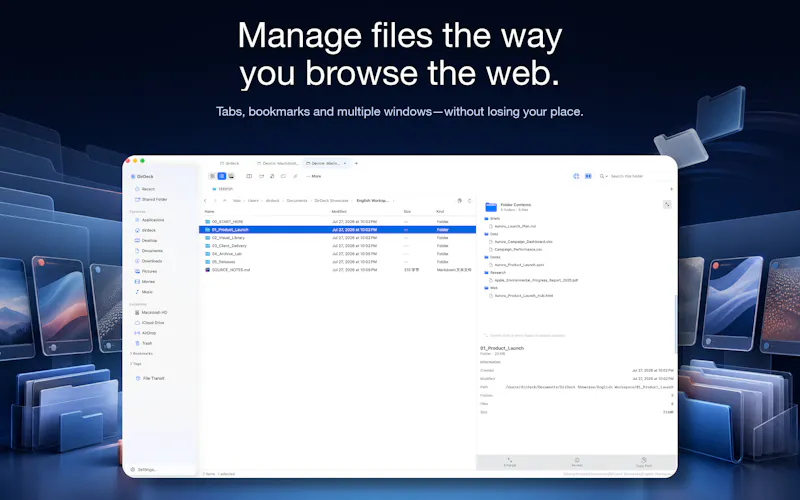Switch to the first dirdeck tab

[230, 163]
